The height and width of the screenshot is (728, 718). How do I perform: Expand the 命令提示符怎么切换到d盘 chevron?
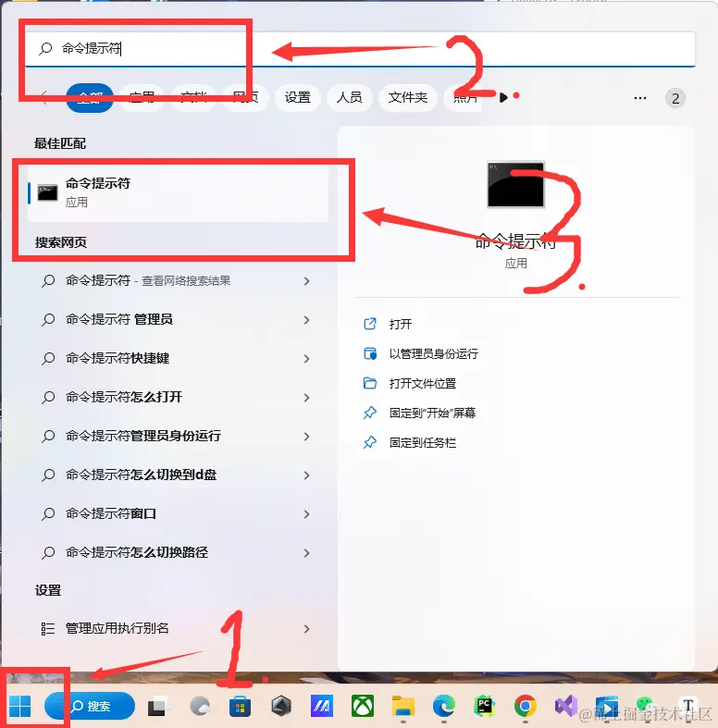click(306, 475)
